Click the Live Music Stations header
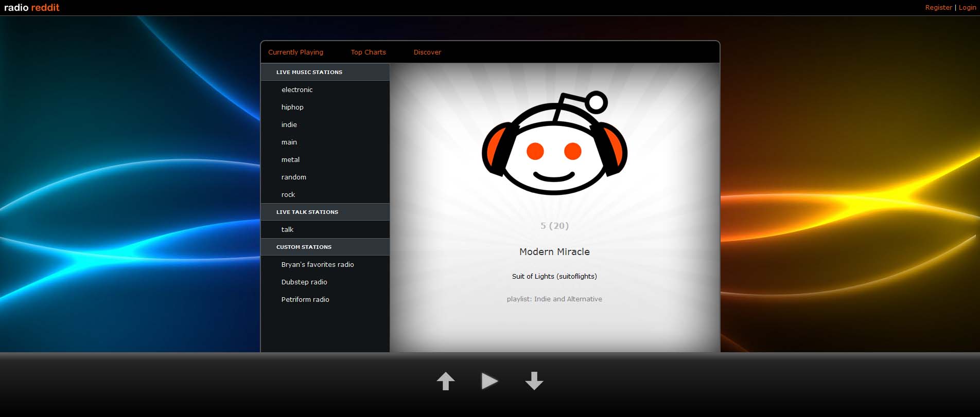Viewport: 980px width, 417px height. pyautogui.click(x=325, y=72)
